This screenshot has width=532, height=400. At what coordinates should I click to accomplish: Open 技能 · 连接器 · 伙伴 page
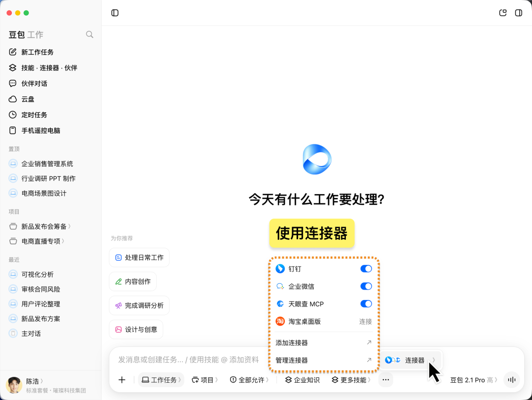point(50,67)
